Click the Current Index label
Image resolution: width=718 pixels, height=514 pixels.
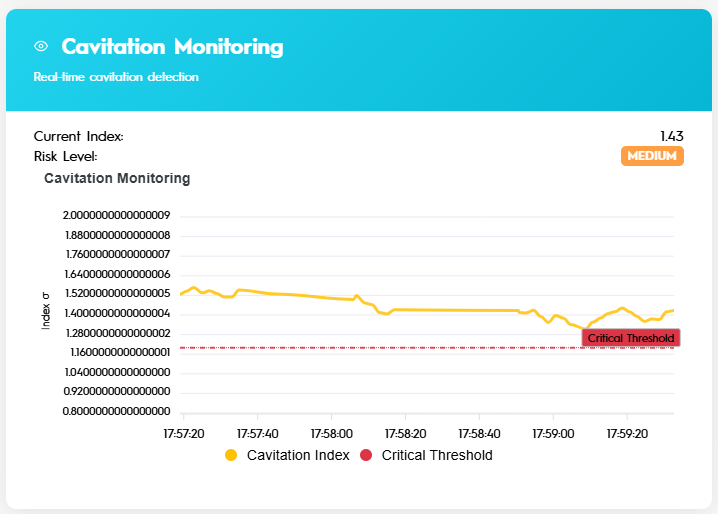coord(78,136)
